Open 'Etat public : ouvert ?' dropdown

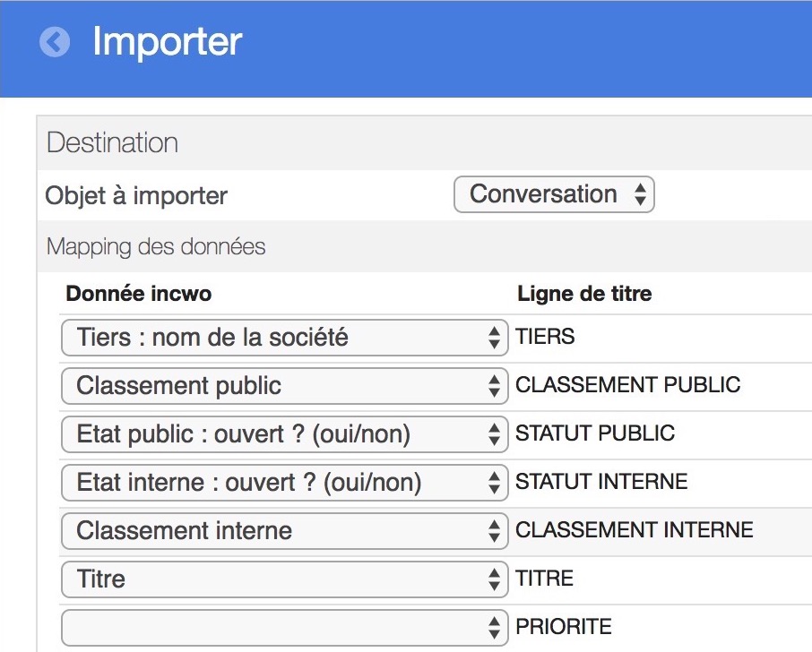[x=284, y=434]
